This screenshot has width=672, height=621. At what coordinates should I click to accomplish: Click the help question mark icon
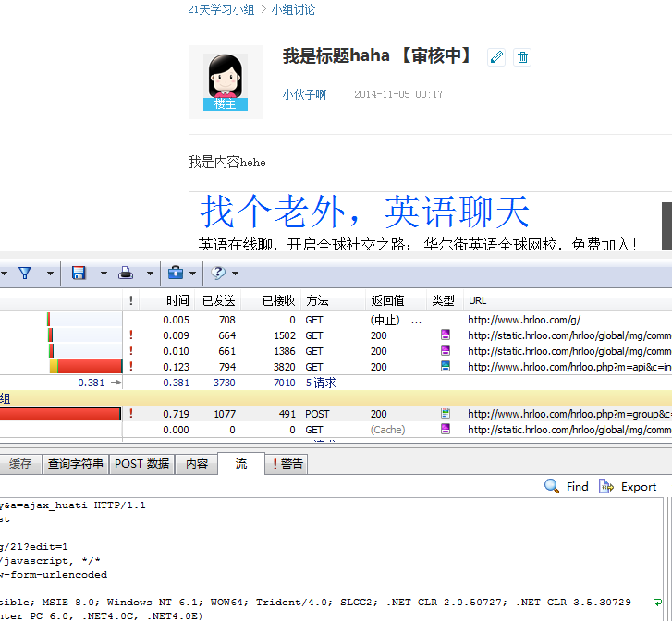coord(218,273)
